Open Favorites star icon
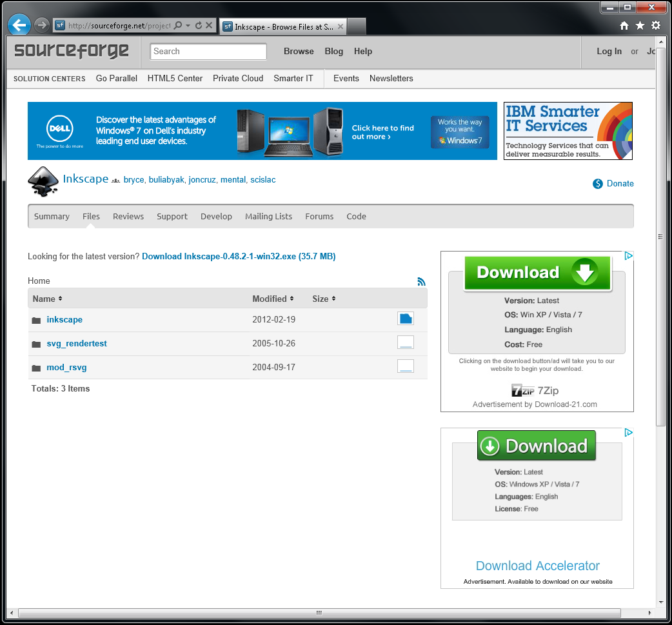The width and height of the screenshot is (672, 625). [640, 26]
